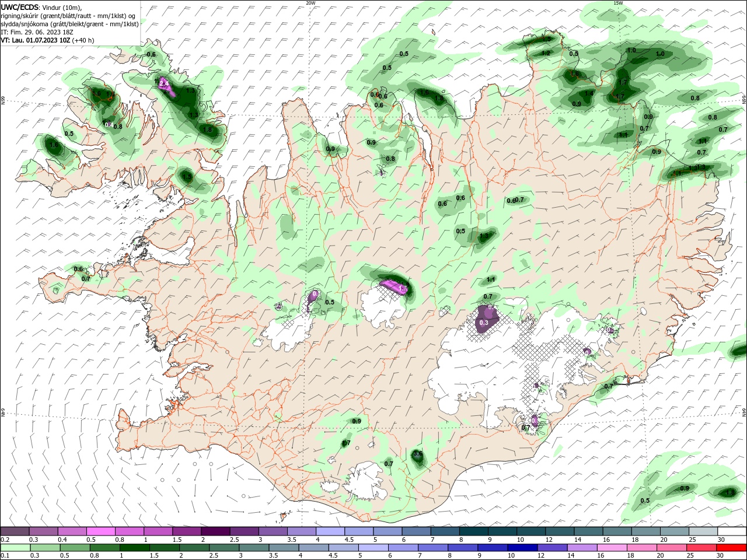Select the royal blue 9 rain scale swatch

(x=493, y=548)
